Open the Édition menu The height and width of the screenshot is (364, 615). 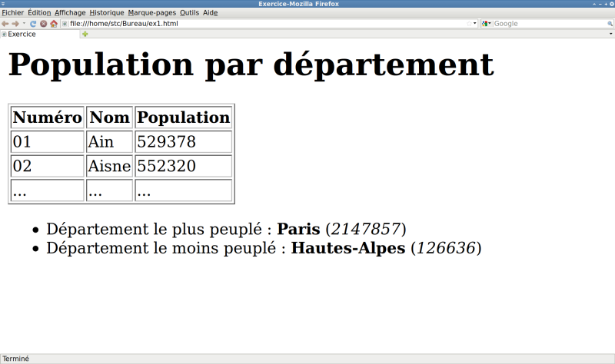[39, 12]
